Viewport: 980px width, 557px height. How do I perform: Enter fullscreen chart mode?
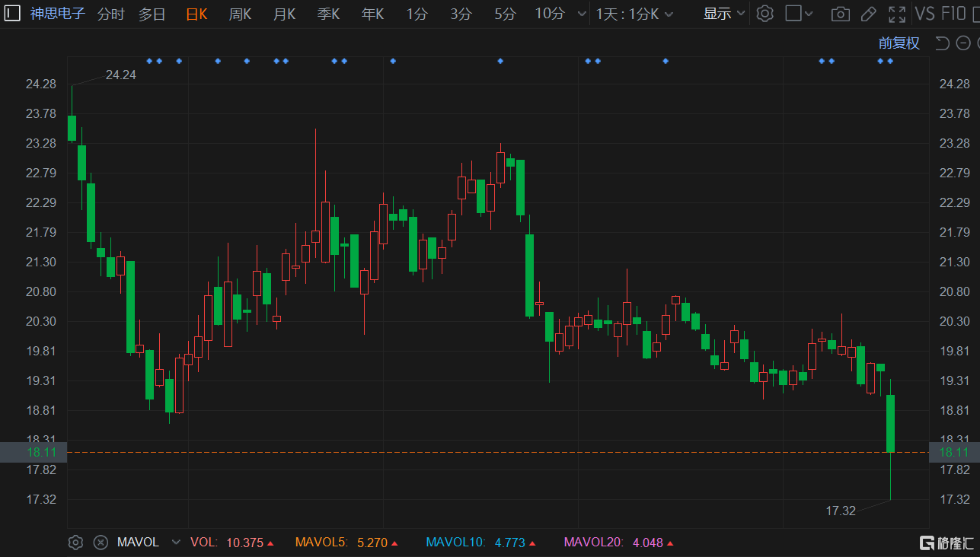click(x=897, y=14)
